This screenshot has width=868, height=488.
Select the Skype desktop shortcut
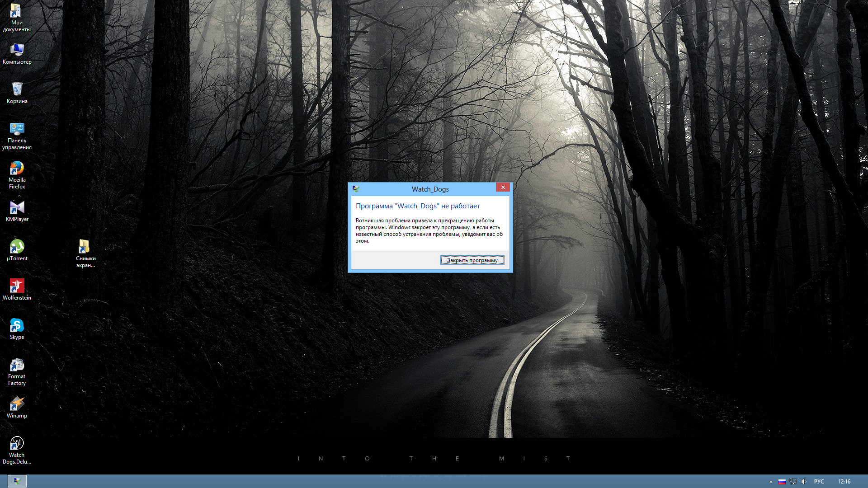(17, 329)
